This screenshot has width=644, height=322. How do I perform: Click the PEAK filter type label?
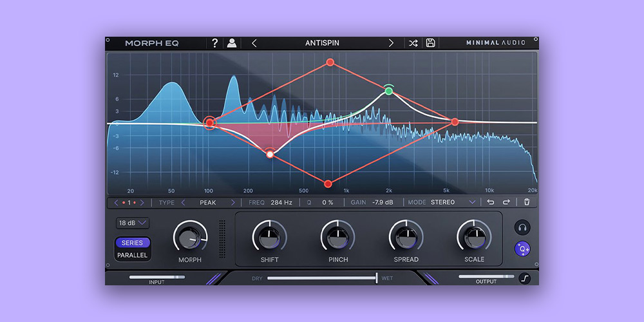pyautogui.click(x=208, y=202)
